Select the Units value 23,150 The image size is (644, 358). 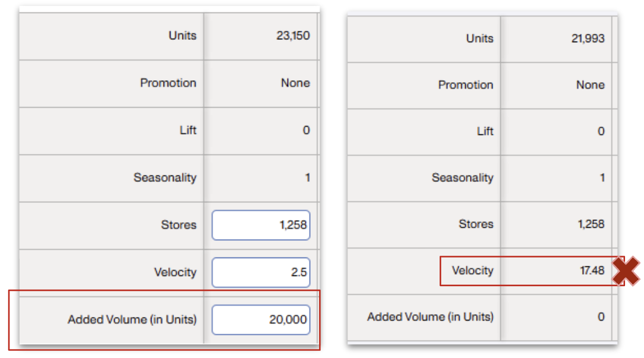pos(293,36)
